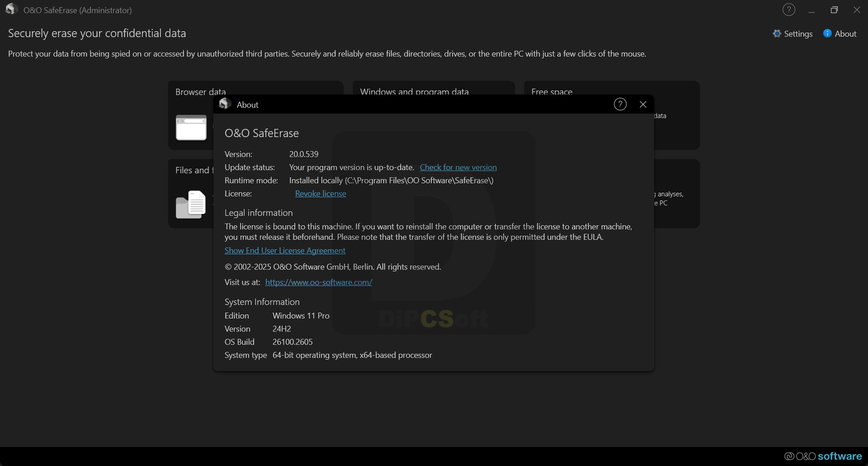Click the copyright notice text
This screenshot has height=466, width=868.
(x=333, y=267)
